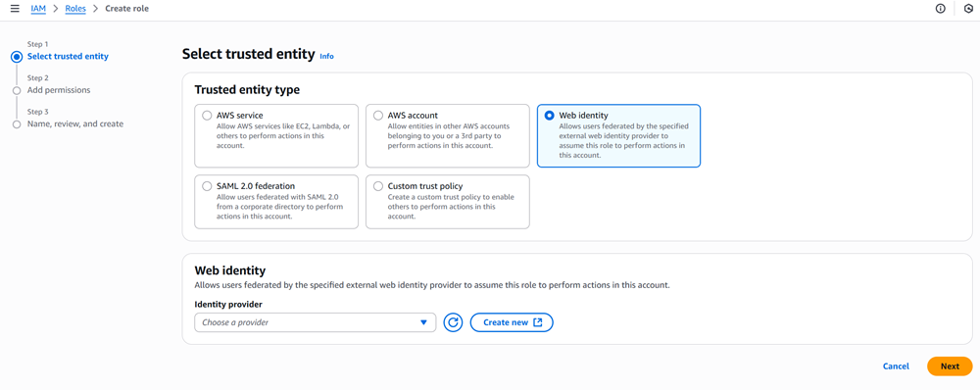
Task: Select the AWS account radio option
Action: (x=378, y=116)
